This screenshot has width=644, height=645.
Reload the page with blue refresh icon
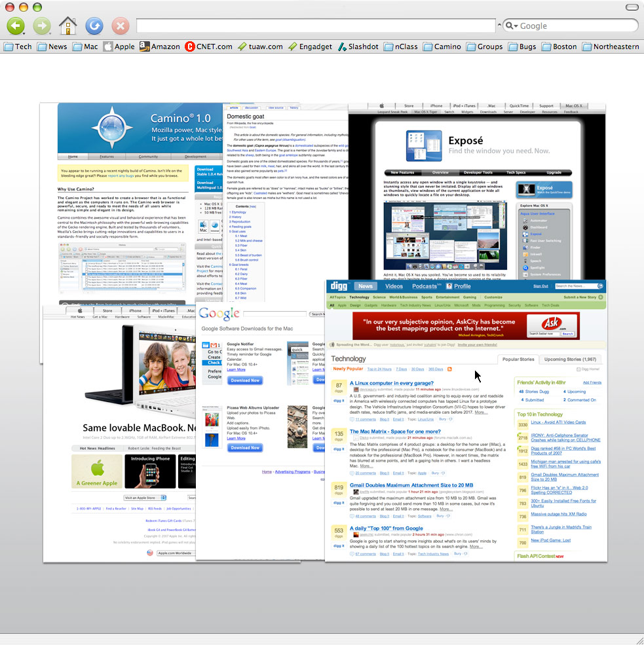94,26
